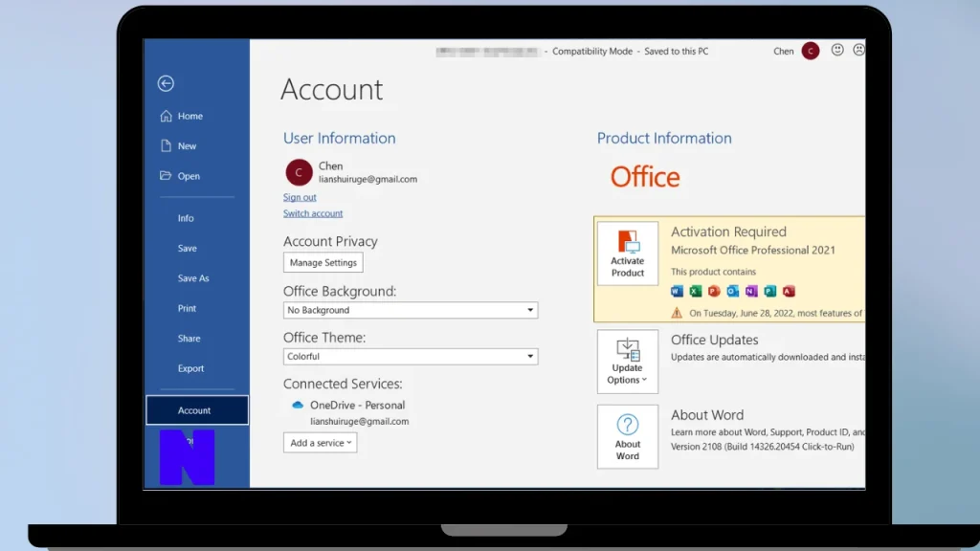Image resolution: width=980 pixels, height=551 pixels.
Task: Send a frown feedback icon
Action: click(x=858, y=50)
